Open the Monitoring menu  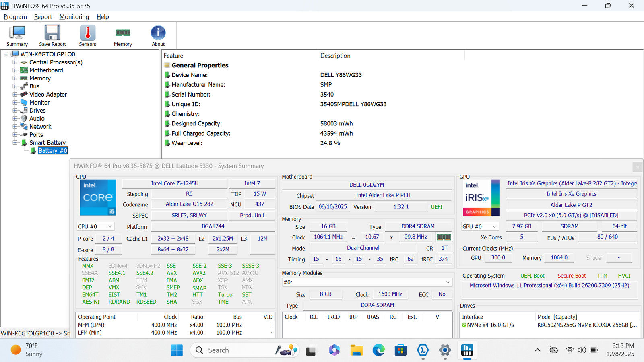pyautogui.click(x=74, y=17)
